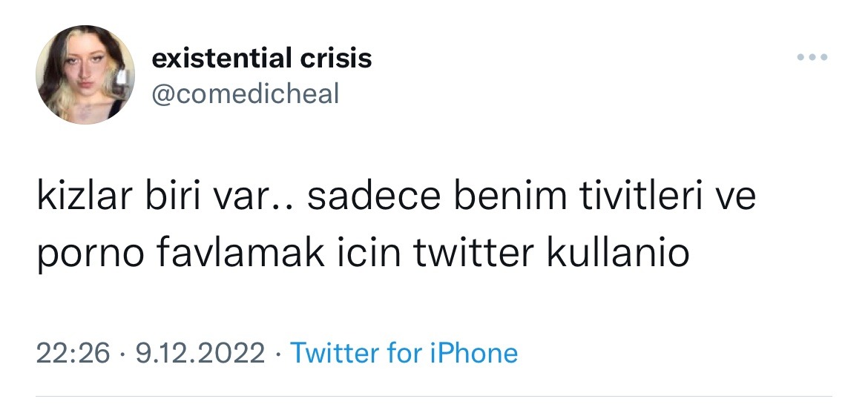Image resolution: width=868 pixels, height=413 pixels.
Task: Click the divider line below the timestamp
Action: pyautogui.click(x=434, y=396)
